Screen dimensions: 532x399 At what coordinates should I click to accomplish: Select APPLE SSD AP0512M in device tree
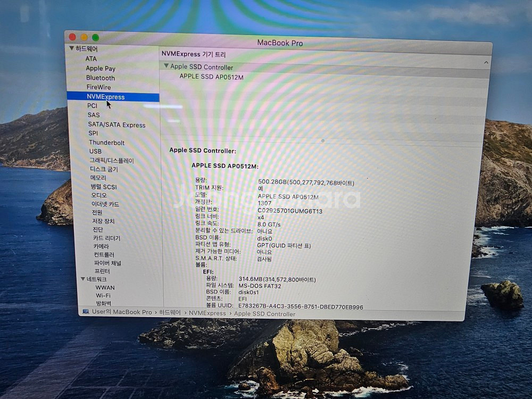tap(211, 77)
